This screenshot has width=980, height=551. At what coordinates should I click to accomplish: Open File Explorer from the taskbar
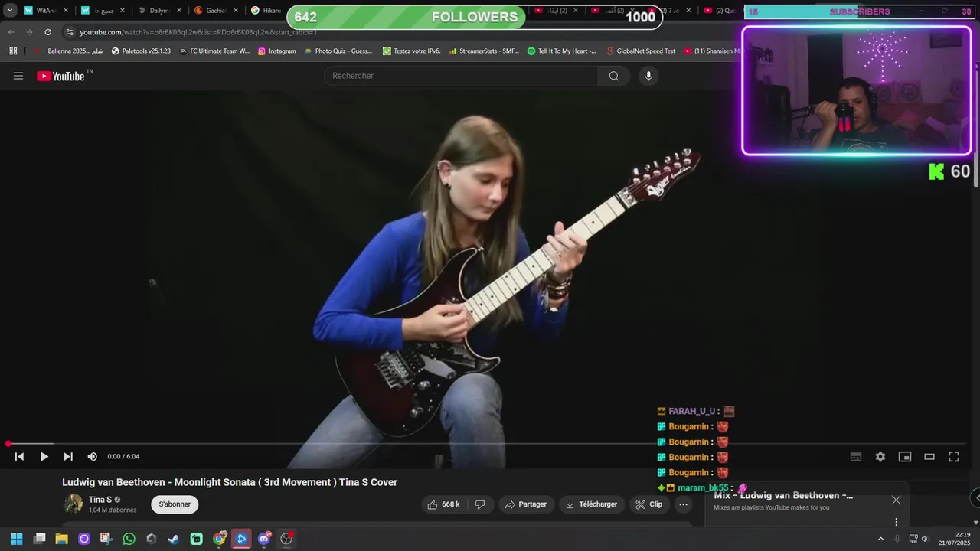(62, 539)
